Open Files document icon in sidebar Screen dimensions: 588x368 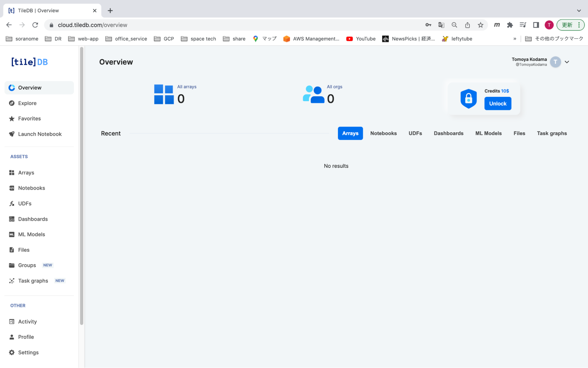tap(12, 250)
